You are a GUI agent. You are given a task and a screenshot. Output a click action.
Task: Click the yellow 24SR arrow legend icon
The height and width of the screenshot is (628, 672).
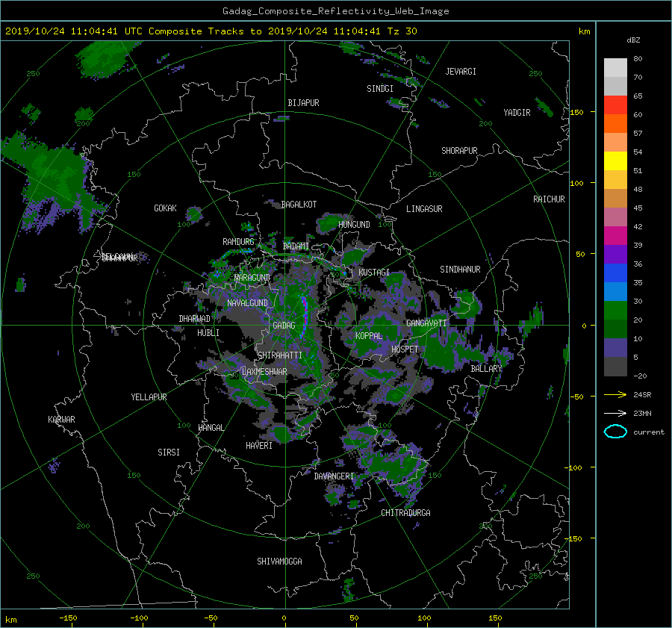click(x=615, y=394)
